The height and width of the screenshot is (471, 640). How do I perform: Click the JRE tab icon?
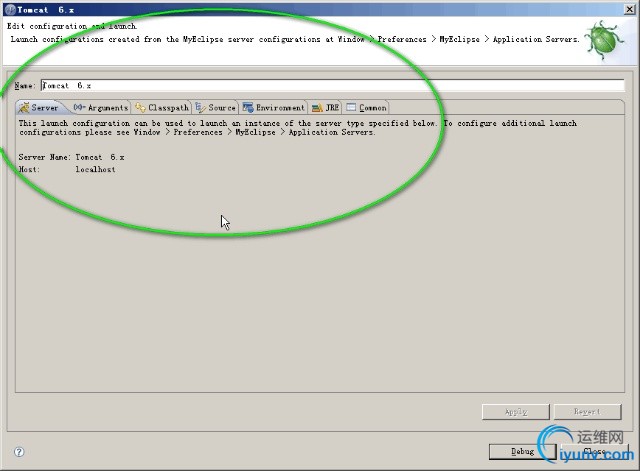(317, 108)
